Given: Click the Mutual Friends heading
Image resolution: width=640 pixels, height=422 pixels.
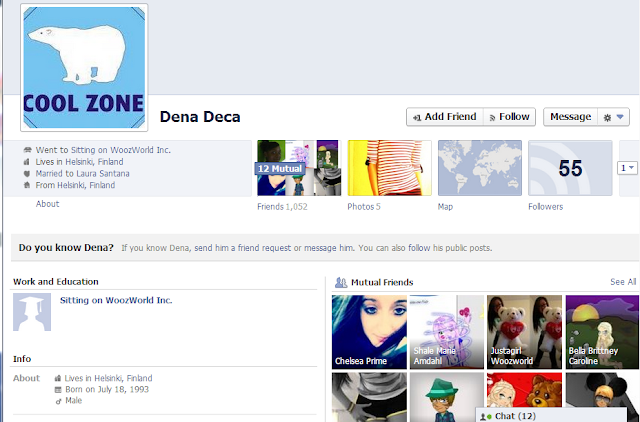Looking at the screenshot, I should pyautogui.click(x=382, y=282).
